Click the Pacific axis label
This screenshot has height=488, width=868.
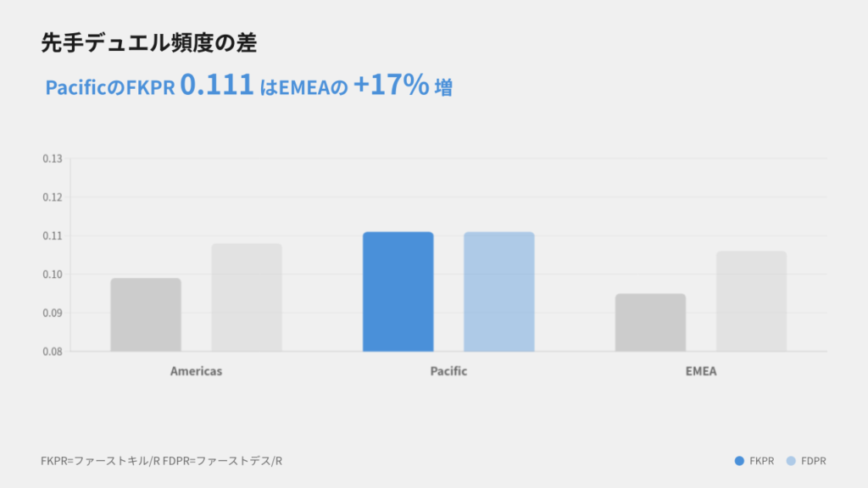[448, 371]
